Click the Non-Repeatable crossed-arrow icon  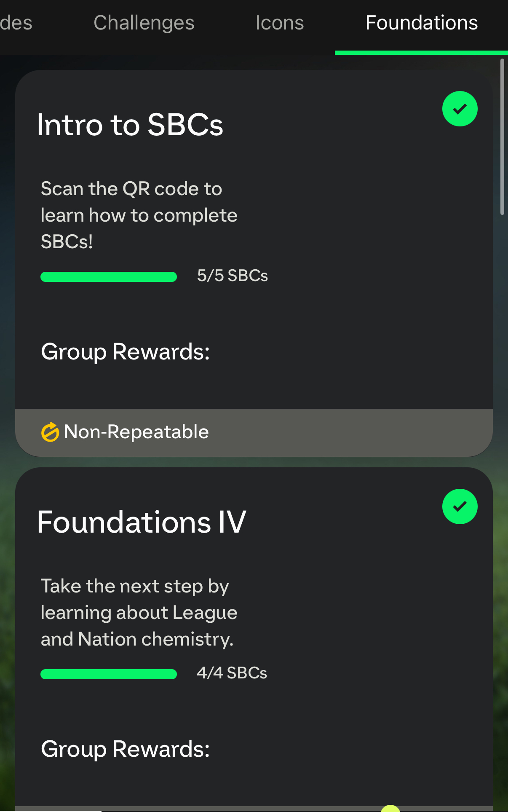[x=50, y=432]
